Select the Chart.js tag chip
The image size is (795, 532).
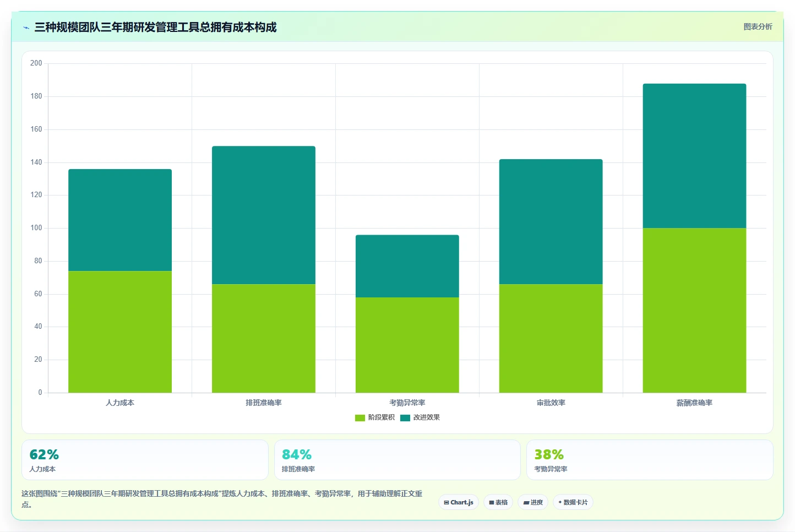click(x=459, y=502)
